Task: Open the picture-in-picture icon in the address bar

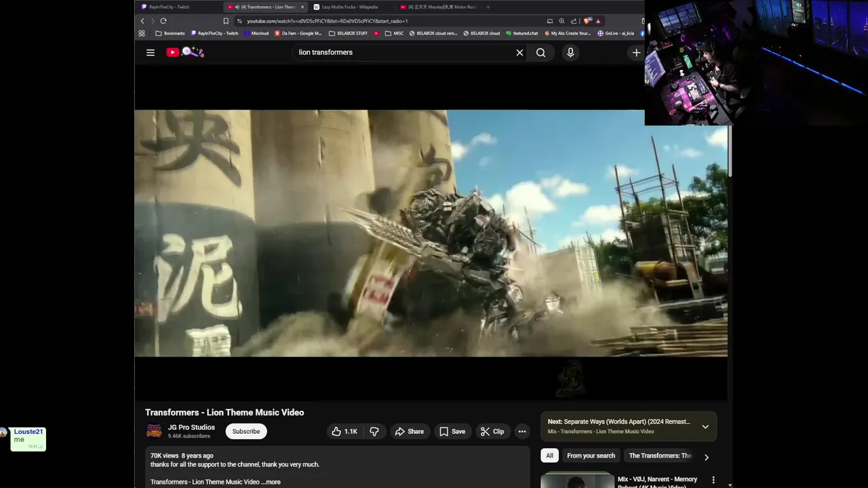Action: click(550, 21)
